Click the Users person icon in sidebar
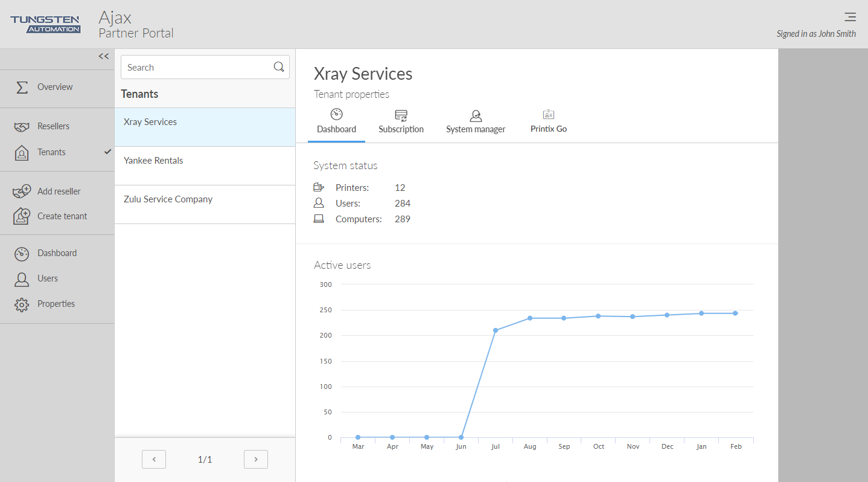Screen dimensions: 868x482 click(x=22, y=279)
